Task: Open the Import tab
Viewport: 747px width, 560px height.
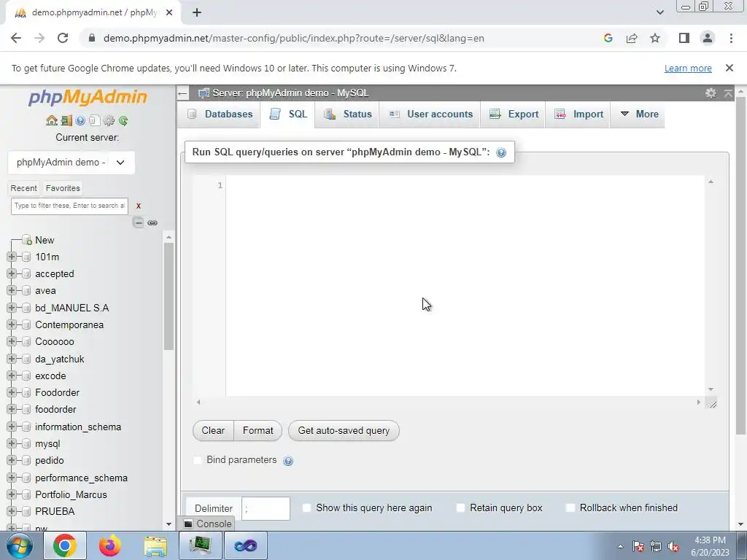Action: [x=578, y=114]
